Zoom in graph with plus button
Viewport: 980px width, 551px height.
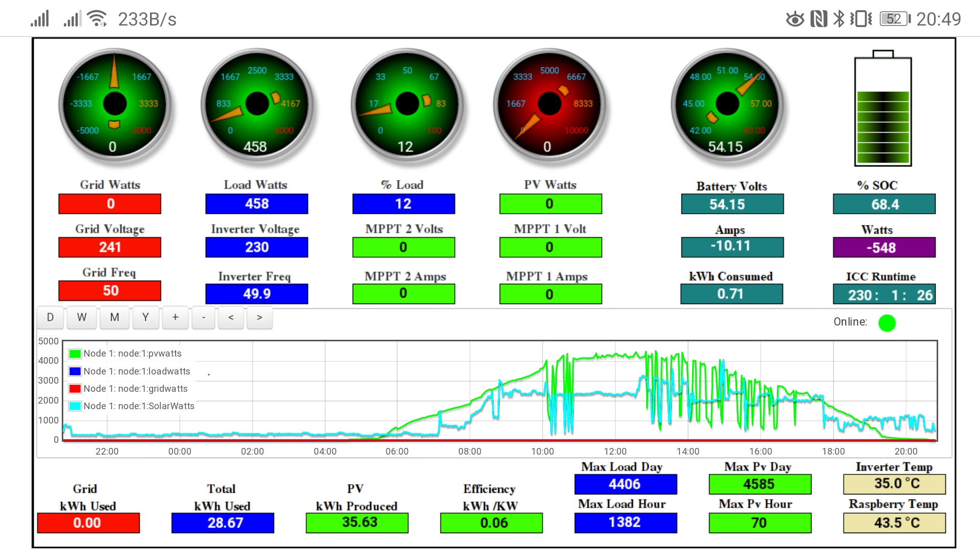[175, 317]
